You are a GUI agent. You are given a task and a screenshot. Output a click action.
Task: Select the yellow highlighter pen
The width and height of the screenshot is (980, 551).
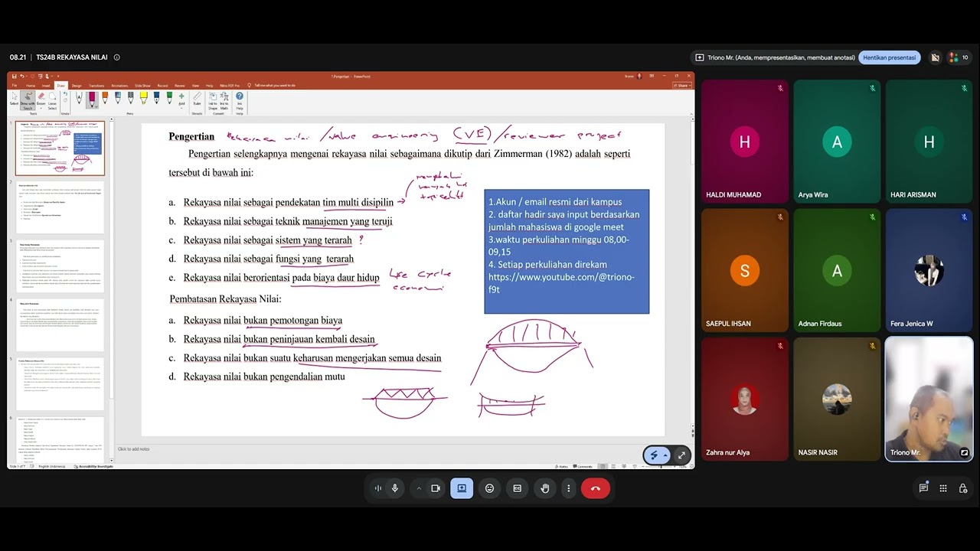point(143,99)
